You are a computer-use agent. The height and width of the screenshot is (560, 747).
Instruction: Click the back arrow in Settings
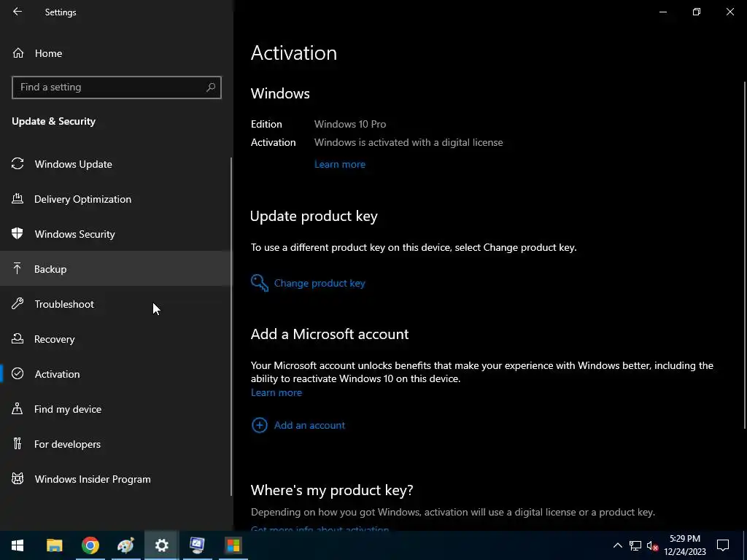click(x=18, y=12)
